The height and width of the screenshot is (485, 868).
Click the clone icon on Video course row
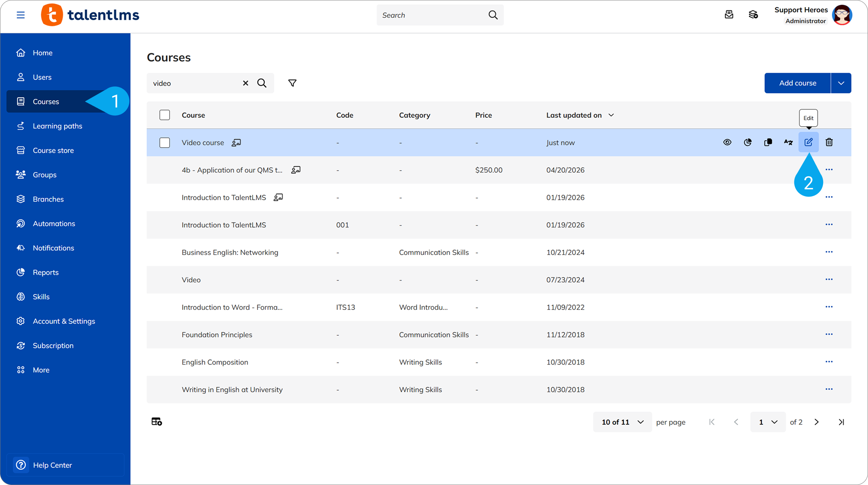tap(768, 142)
